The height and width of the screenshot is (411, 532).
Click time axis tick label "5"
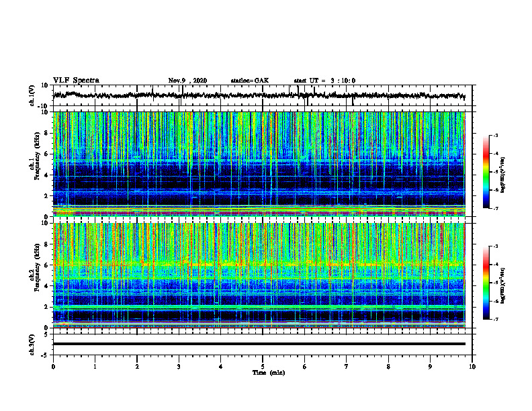click(x=263, y=367)
